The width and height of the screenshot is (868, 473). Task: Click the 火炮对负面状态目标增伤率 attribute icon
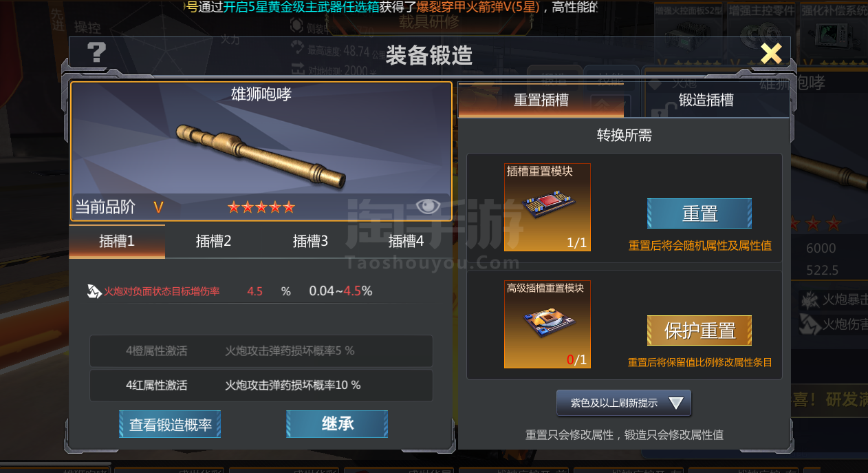94,291
